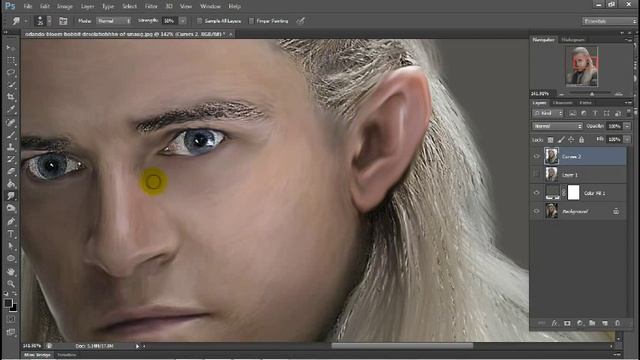640x360 pixels.
Task: Select the Clone Stamp tool
Action: click(x=11, y=147)
